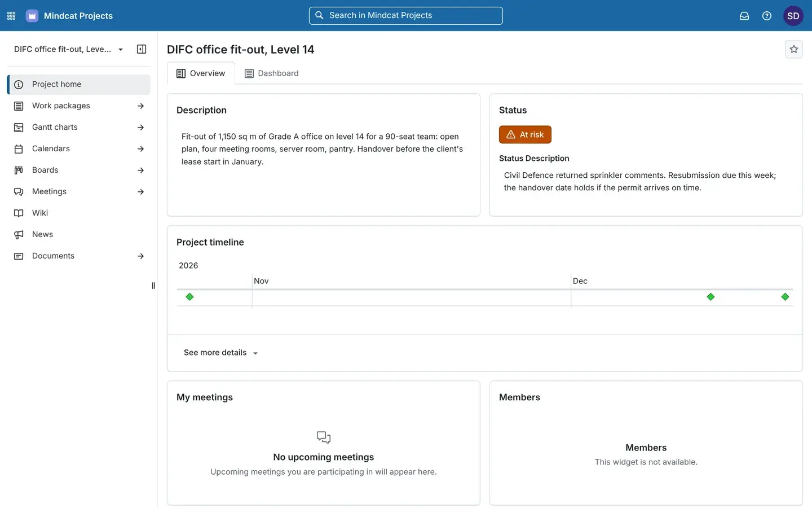
Task: Expand Gantt charts submenu arrow
Action: click(140, 127)
